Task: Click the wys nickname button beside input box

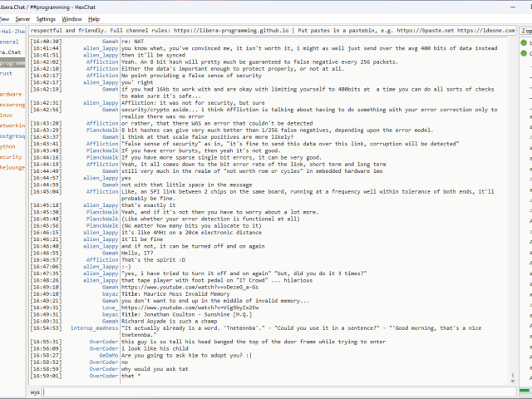Action: pyautogui.click(x=35, y=391)
